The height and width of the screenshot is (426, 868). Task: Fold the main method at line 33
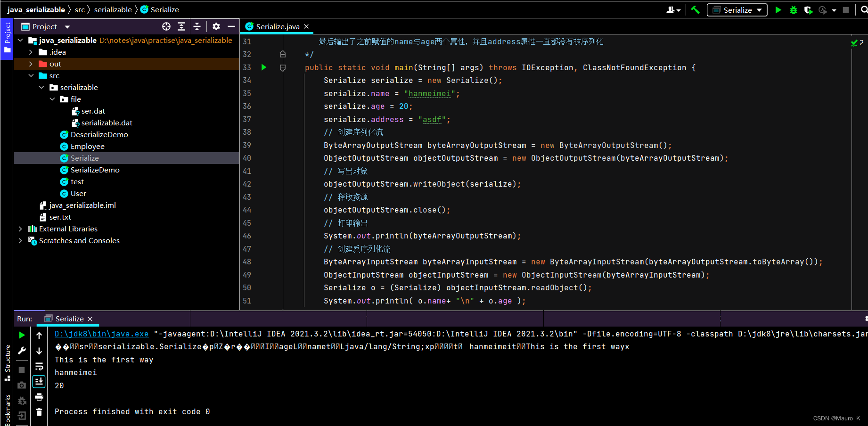[283, 67]
